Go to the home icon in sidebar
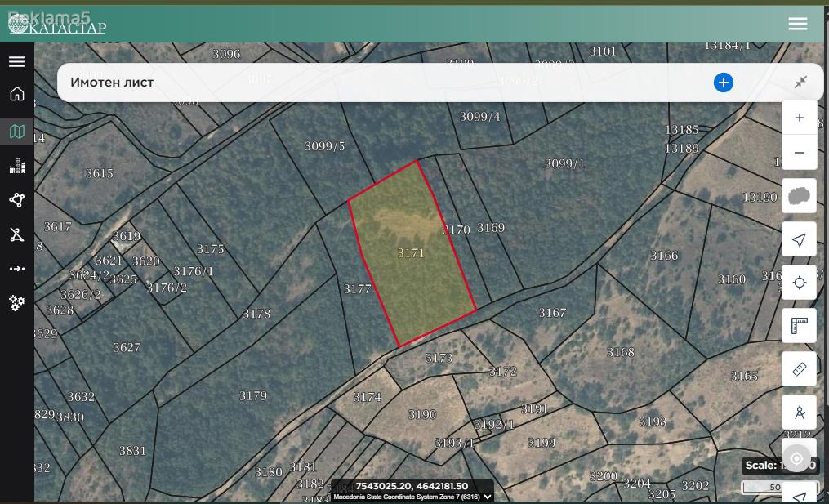Viewport: 829px width, 504px height. click(17, 94)
